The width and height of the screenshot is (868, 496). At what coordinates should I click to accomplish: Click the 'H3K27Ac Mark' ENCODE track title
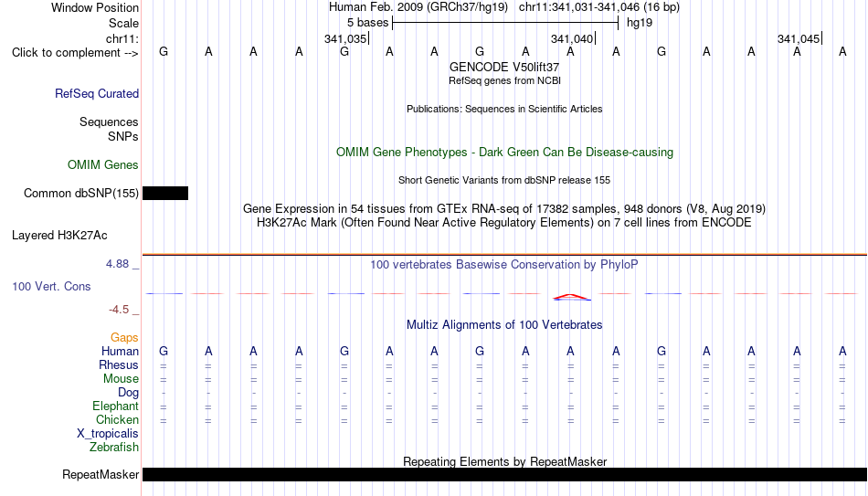coord(504,223)
